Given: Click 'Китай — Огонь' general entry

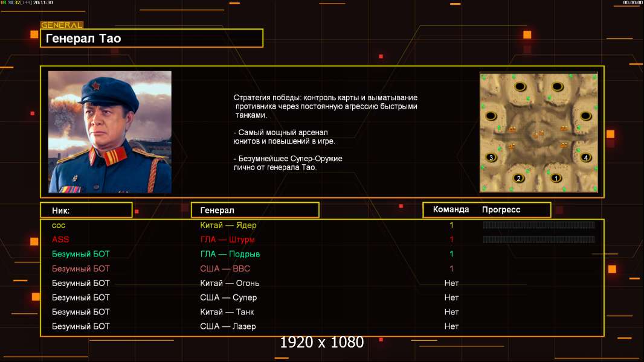Looking at the screenshot, I should click(230, 283).
